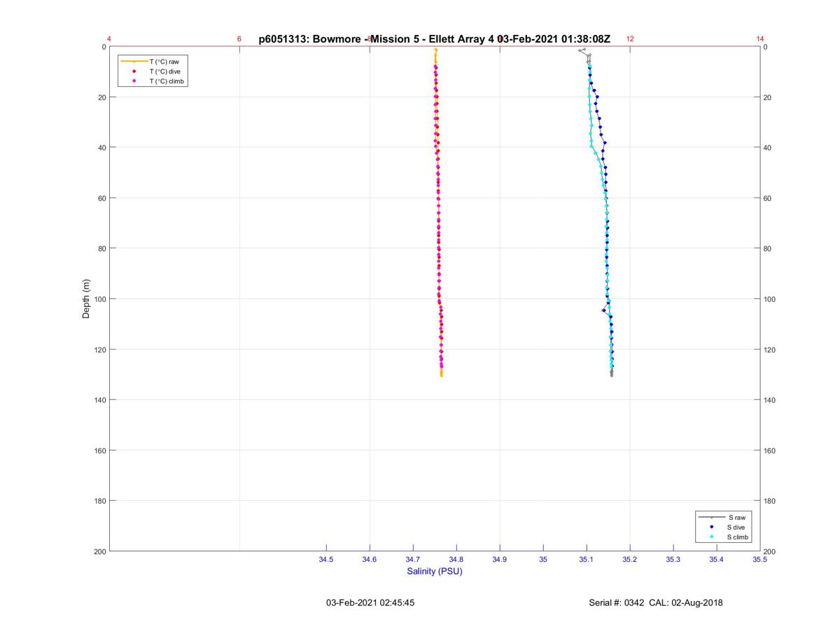Image resolution: width=840 pixels, height=620 pixels.
Task: Click the blue dot marker beside S dive
Action: (711, 527)
